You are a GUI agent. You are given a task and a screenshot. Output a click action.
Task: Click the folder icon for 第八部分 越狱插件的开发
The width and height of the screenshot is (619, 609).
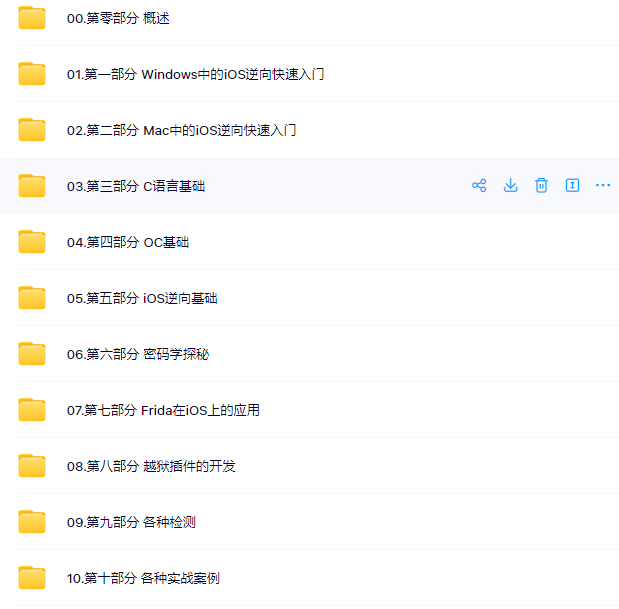click(x=32, y=466)
